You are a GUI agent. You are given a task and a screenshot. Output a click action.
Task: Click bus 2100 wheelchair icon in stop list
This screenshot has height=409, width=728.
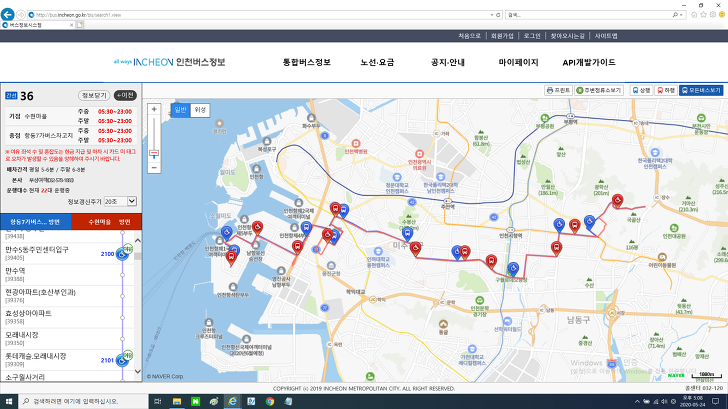point(122,254)
